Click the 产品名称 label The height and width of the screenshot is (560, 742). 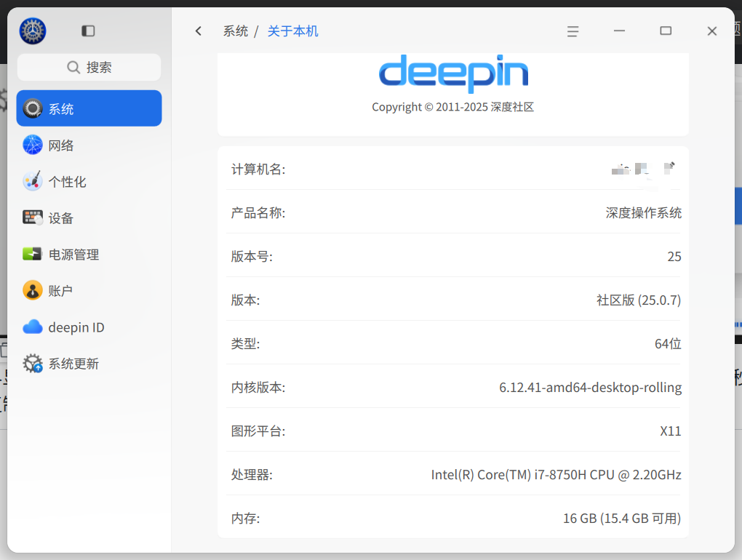(258, 213)
